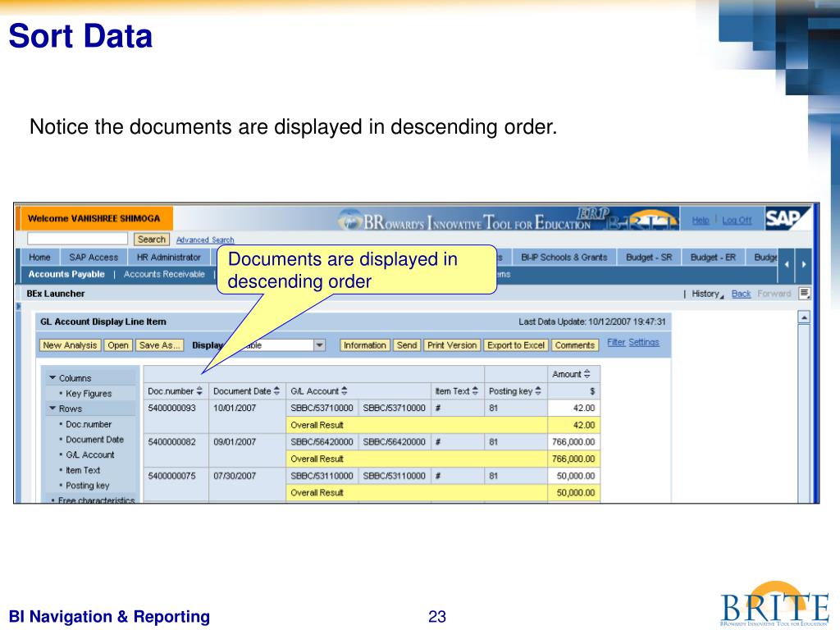This screenshot has height=630, width=840.
Task: Open the Advanced Search link
Action: pyautogui.click(x=205, y=240)
